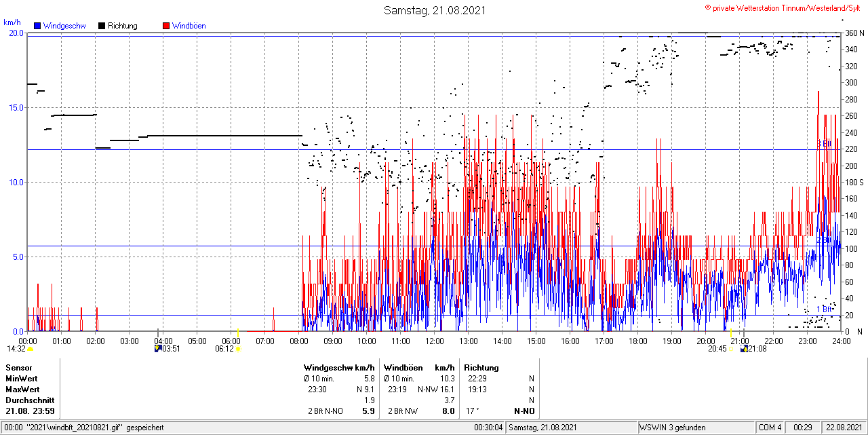Click the 00:00 tick on time axis
The width and height of the screenshot is (868, 435).
tap(28, 341)
